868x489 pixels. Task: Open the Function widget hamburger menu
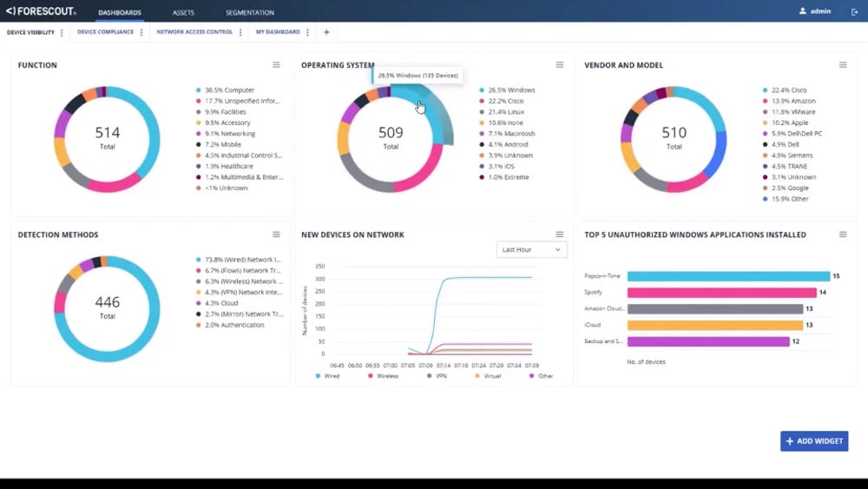pyautogui.click(x=276, y=65)
